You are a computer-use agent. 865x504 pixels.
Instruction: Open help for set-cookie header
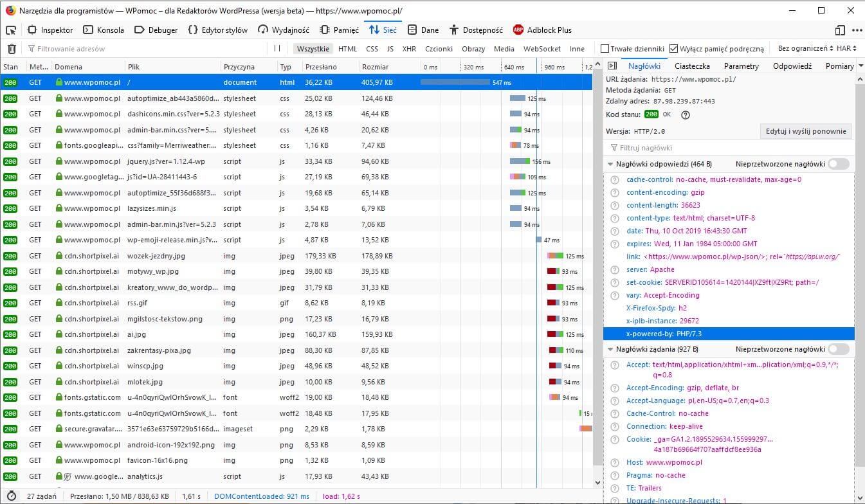[x=614, y=283]
